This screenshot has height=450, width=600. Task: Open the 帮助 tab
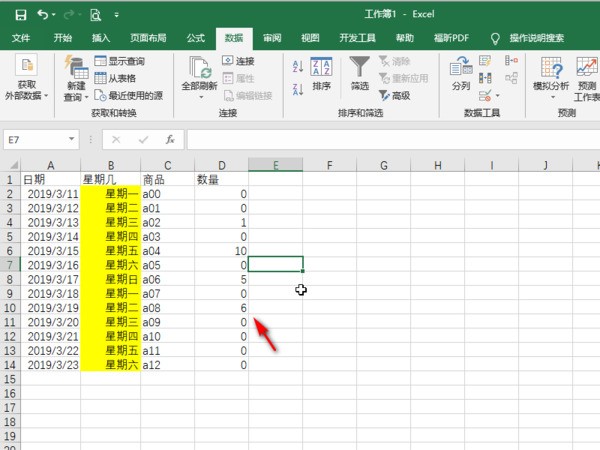[405, 38]
